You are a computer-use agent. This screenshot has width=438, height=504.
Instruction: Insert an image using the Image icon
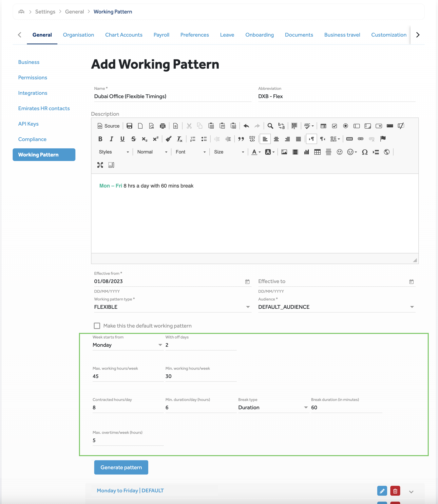point(284,152)
